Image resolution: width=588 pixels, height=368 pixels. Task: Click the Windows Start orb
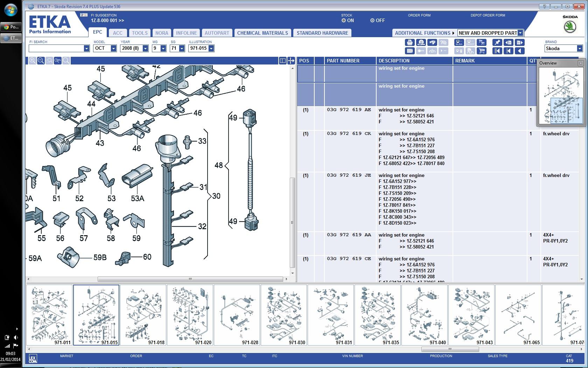pos(10,10)
